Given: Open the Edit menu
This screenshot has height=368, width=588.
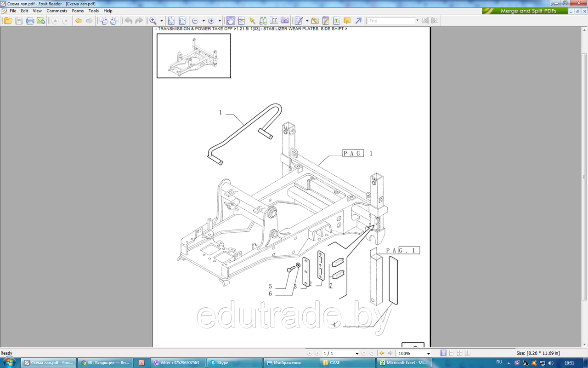Looking at the screenshot, I should point(24,11).
